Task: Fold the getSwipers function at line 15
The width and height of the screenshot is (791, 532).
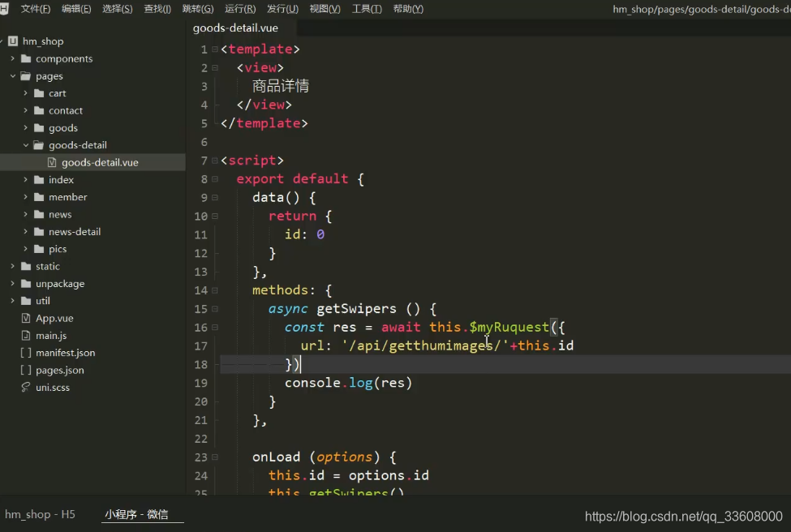Action: tap(215, 309)
